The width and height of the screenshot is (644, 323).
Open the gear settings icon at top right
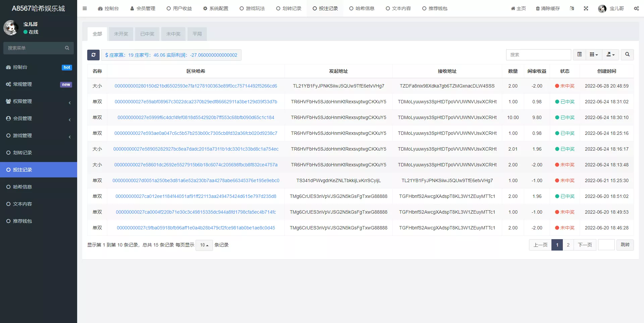pos(636,8)
